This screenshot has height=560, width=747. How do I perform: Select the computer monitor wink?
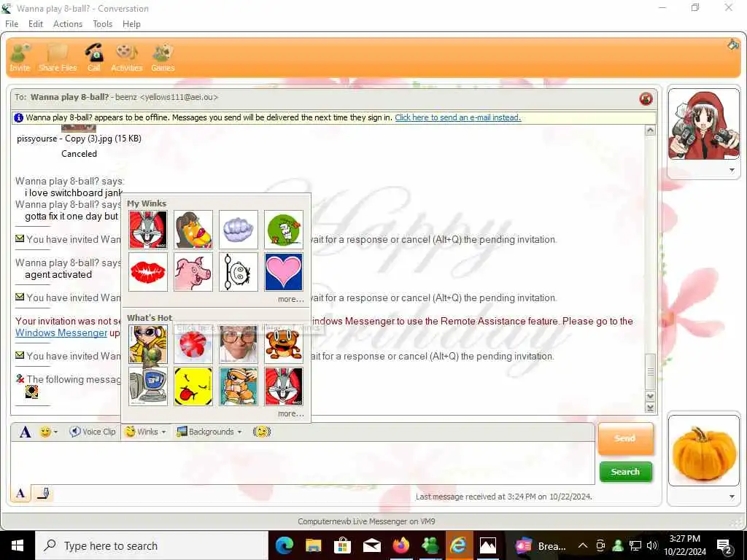[x=147, y=386]
